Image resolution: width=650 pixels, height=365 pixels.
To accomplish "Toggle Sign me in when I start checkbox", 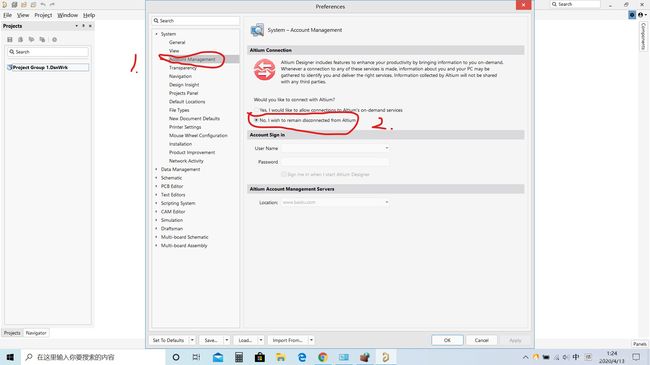I will coord(284,174).
